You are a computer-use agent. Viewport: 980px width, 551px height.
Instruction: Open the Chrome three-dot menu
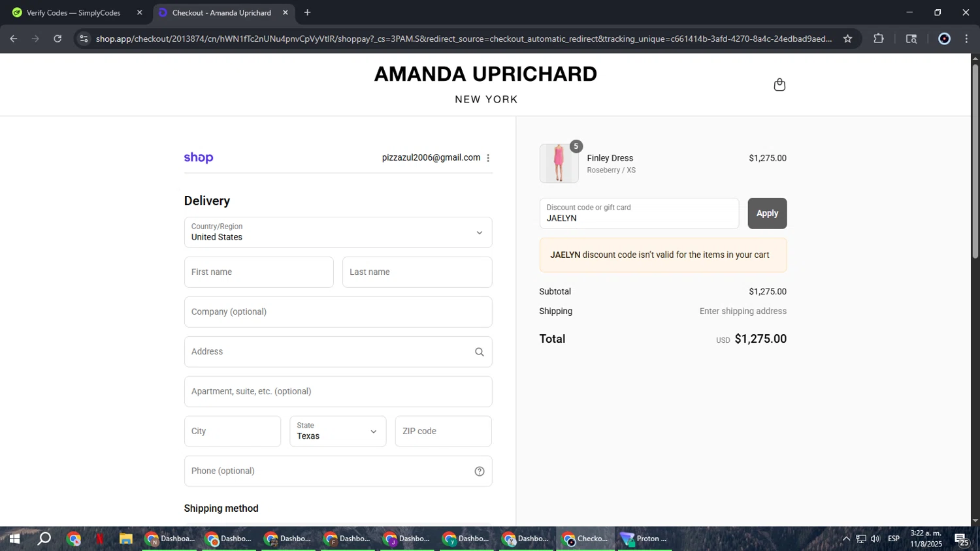967,39
